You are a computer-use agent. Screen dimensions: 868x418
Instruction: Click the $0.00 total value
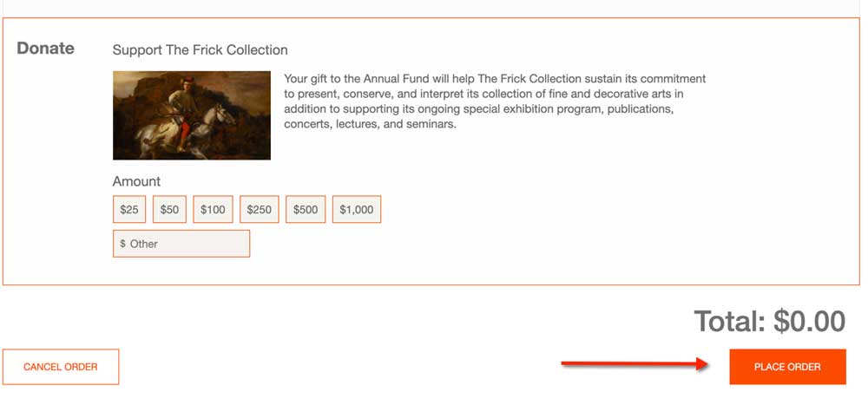(809, 321)
